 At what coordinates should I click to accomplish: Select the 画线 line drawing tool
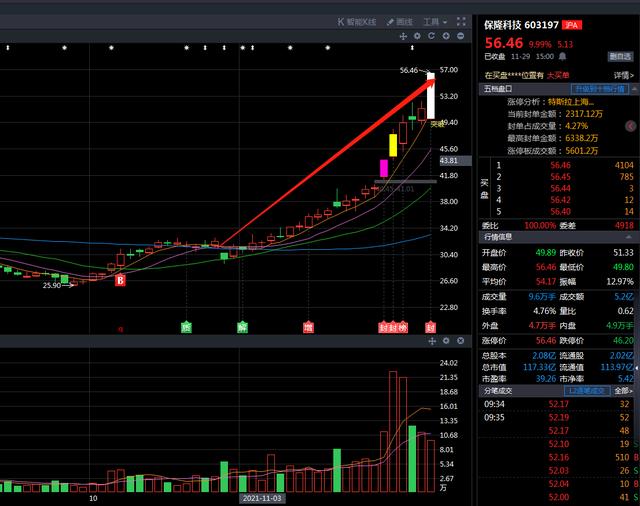pos(400,22)
